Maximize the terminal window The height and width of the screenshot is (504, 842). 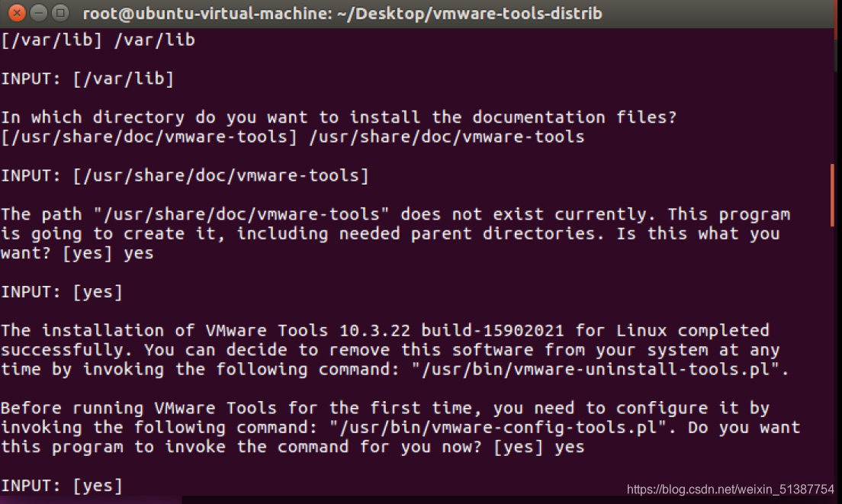point(61,13)
